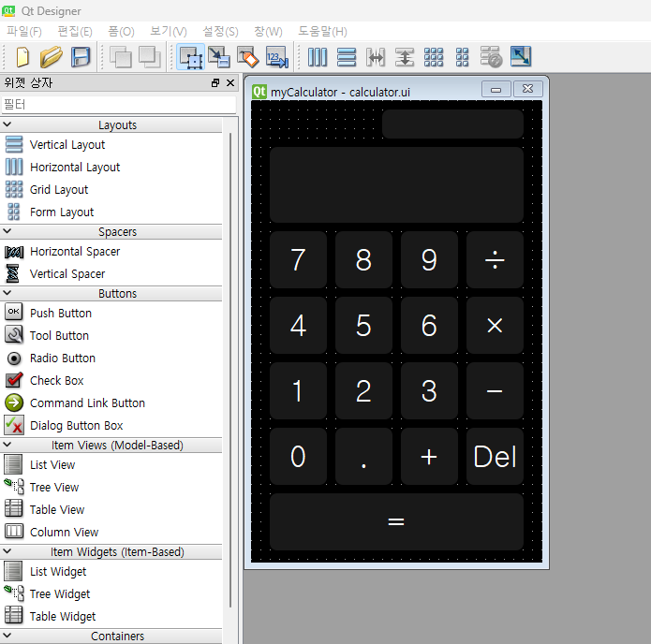The width and height of the screenshot is (651, 644).
Task: Select Dialog Button Box widget
Action: [77, 425]
